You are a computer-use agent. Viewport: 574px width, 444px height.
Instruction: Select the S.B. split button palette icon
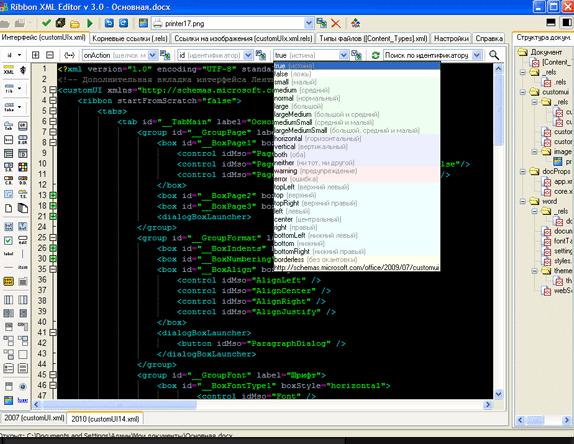click(8, 167)
